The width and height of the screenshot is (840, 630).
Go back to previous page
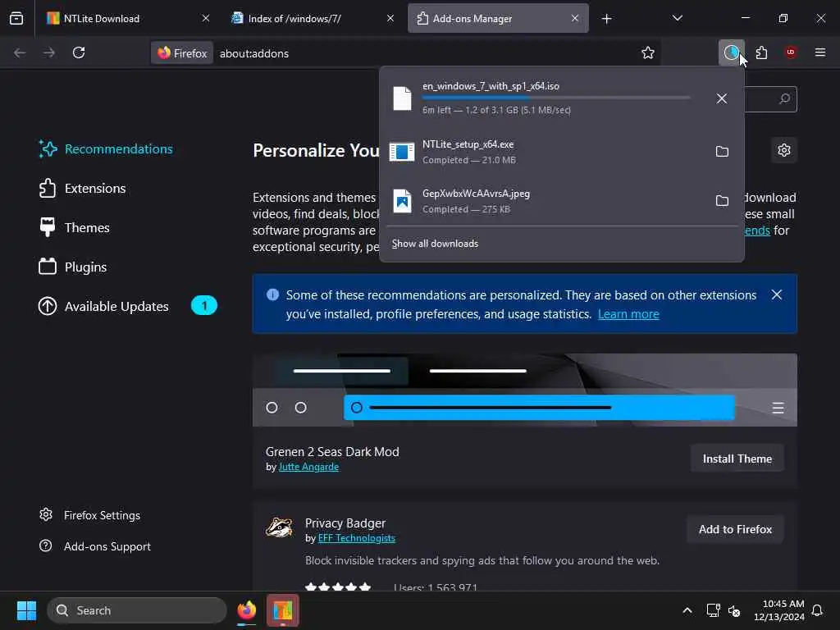tap(20, 52)
